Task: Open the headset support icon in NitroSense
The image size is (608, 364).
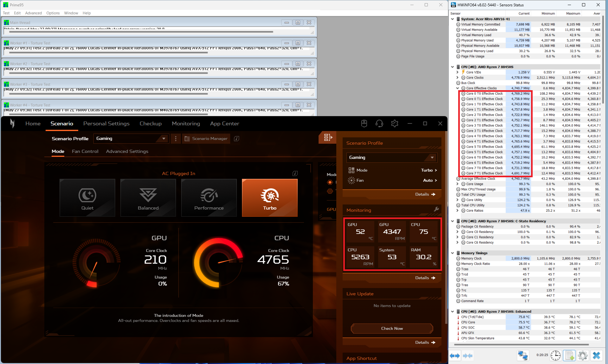Action: click(379, 123)
